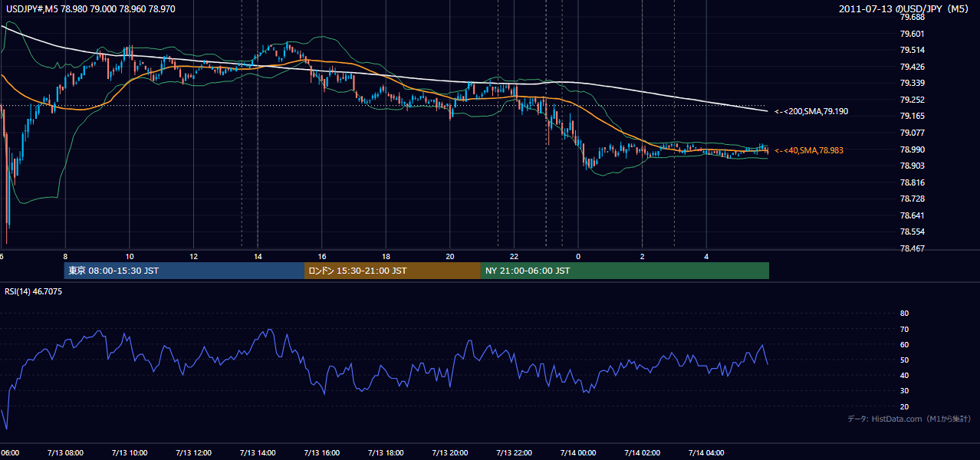The height and width of the screenshot is (460, 980).
Task: Click price axis value 79.339
Action: [x=912, y=83]
